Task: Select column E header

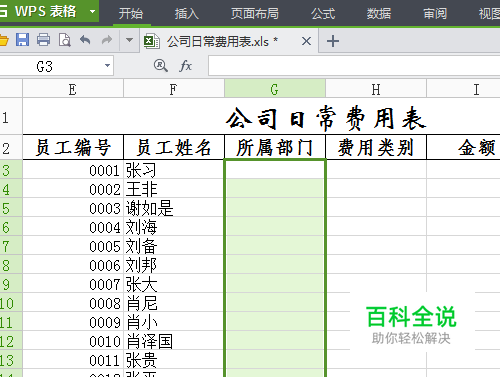Action: pos(73,89)
